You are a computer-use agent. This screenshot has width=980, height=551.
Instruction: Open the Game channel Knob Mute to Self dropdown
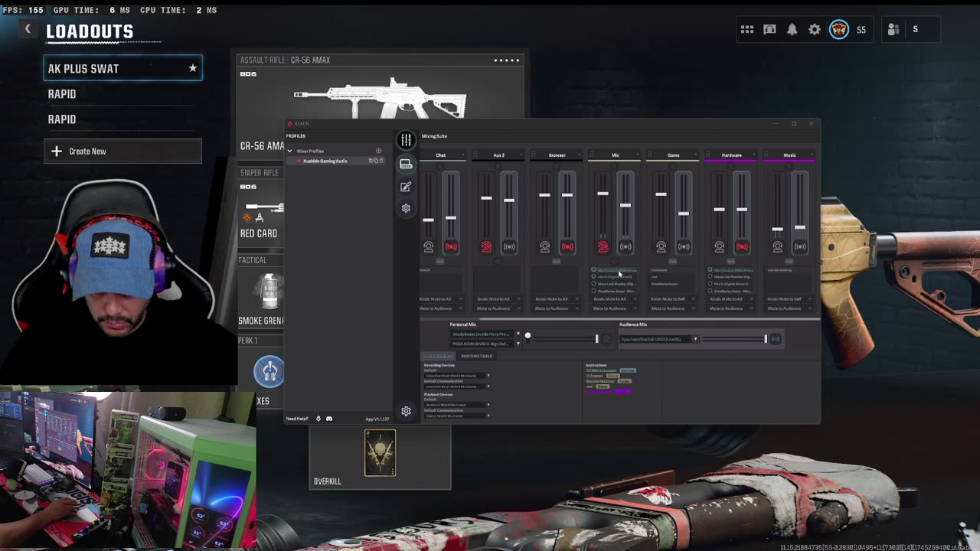(x=672, y=298)
